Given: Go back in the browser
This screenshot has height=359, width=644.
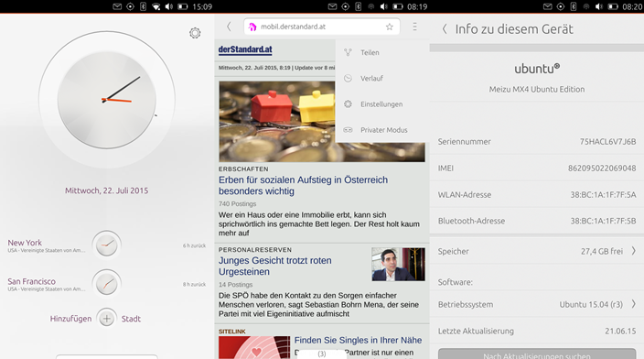Looking at the screenshot, I should pos(230,27).
